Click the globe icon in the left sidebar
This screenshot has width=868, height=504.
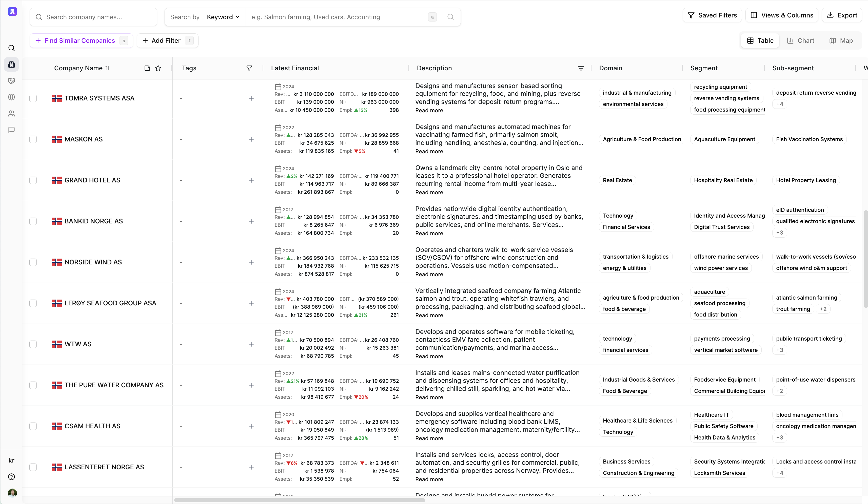12,97
